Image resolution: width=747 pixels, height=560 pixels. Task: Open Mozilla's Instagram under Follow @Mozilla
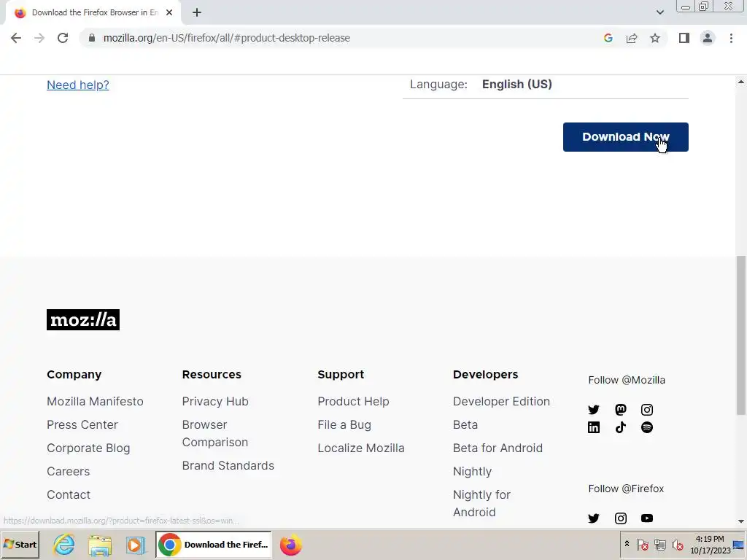pyautogui.click(x=647, y=410)
